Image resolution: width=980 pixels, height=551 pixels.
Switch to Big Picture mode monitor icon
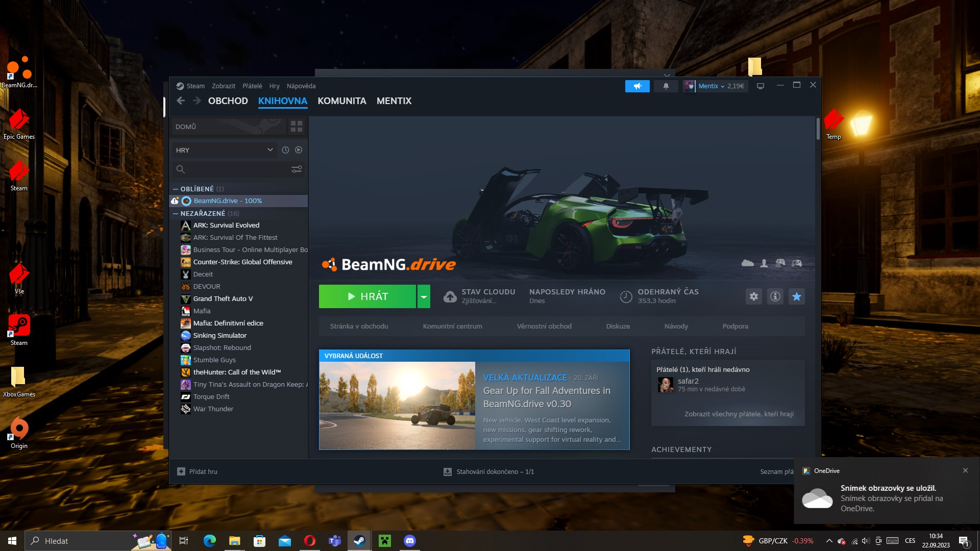(x=760, y=86)
